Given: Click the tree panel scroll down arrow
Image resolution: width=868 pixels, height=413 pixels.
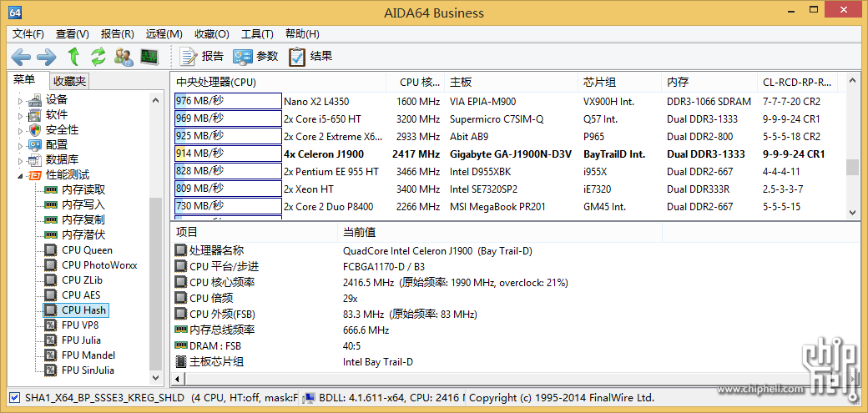Looking at the screenshot, I should tap(155, 378).
